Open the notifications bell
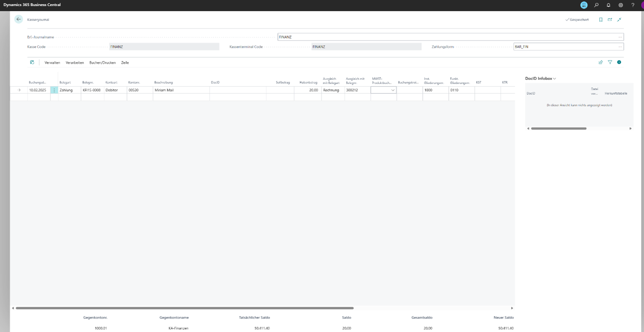 pos(608,5)
